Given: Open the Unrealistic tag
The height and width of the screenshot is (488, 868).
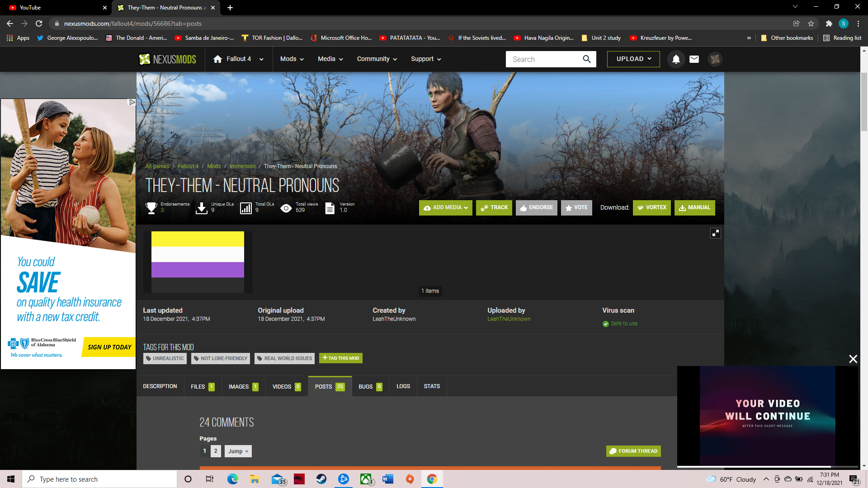Looking at the screenshot, I should pyautogui.click(x=165, y=359).
